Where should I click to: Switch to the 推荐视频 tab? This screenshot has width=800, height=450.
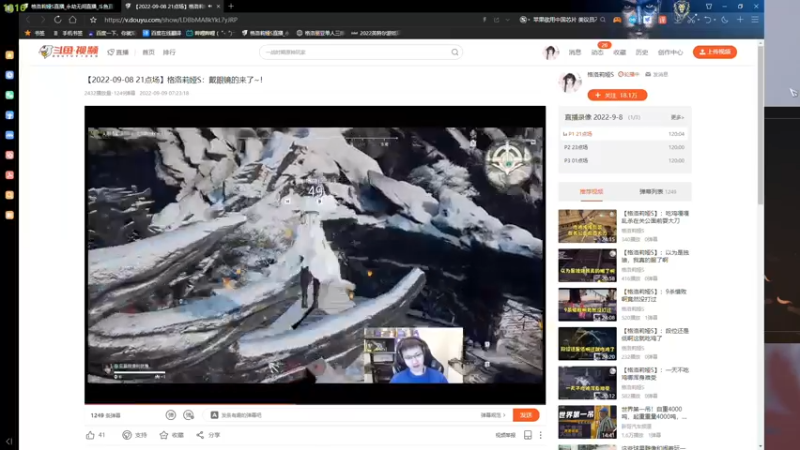point(591,192)
